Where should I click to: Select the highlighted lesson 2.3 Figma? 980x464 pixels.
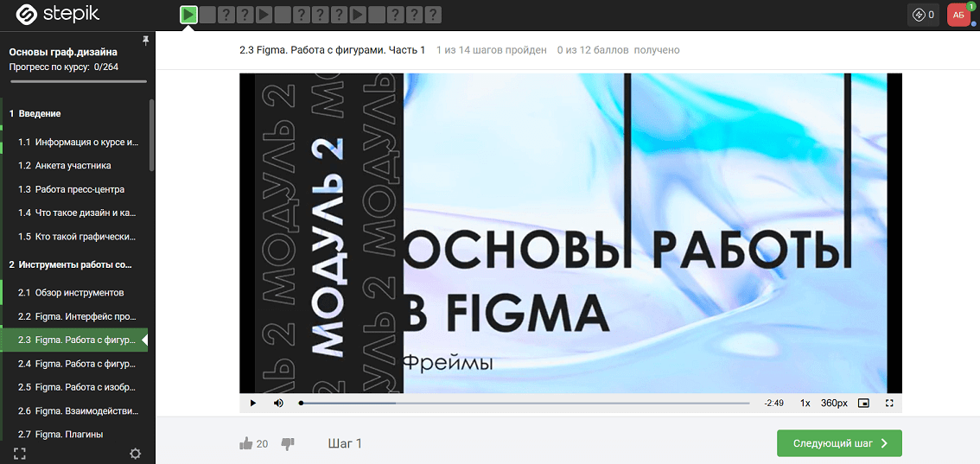pyautogui.click(x=75, y=340)
